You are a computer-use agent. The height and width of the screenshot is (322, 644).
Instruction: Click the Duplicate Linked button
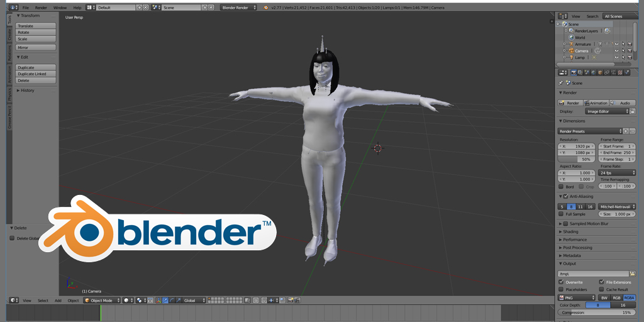[x=36, y=74]
